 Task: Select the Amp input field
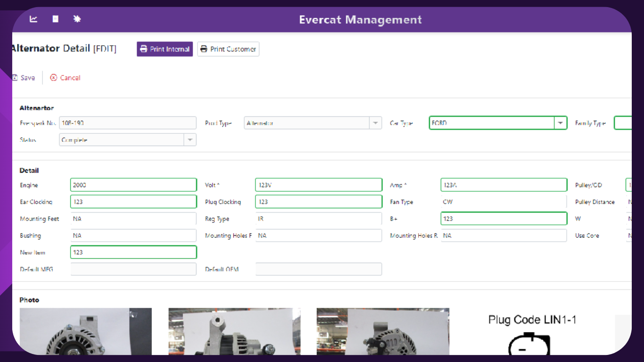point(504,185)
